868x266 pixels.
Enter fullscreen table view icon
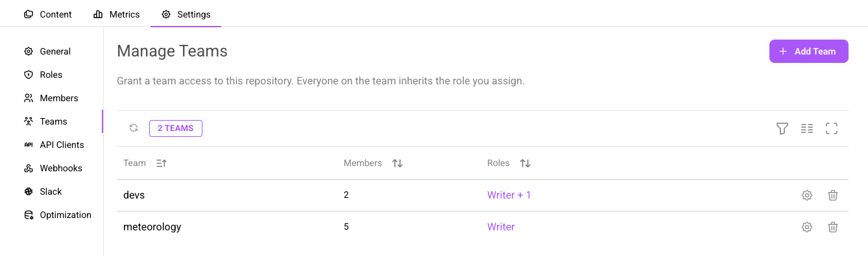tap(832, 128)
